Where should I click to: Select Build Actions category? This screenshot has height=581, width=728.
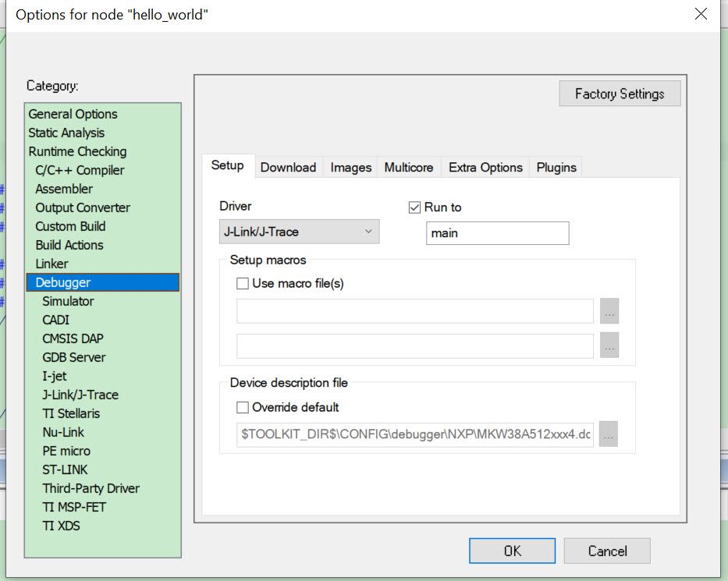(69, 245)
